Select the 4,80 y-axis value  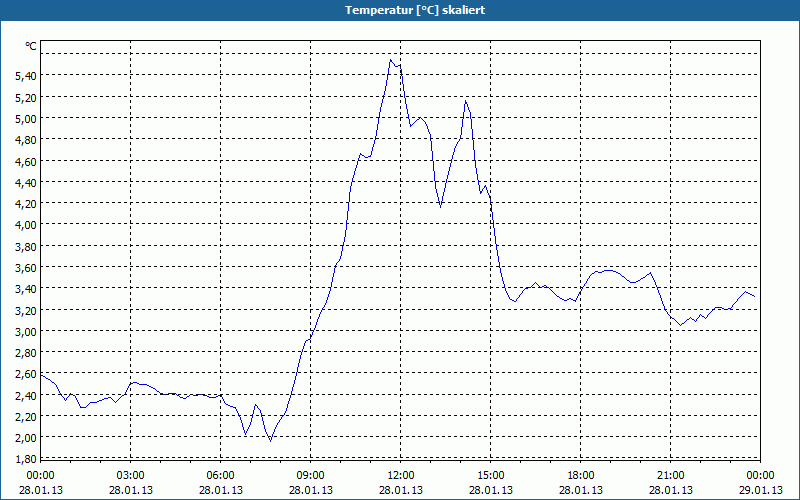pyautogui.click(x=26, y=139)
